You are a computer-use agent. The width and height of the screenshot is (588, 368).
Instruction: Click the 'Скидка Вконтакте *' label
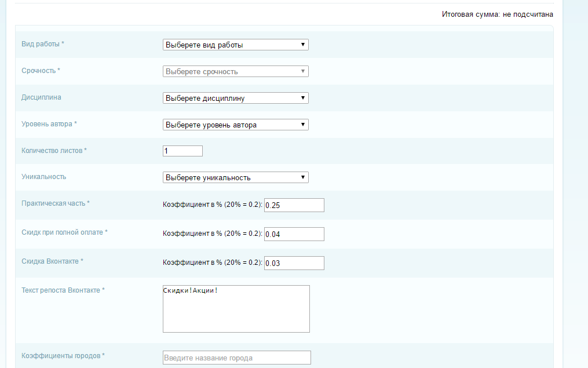pyautogui.click(x=52, y=261)
